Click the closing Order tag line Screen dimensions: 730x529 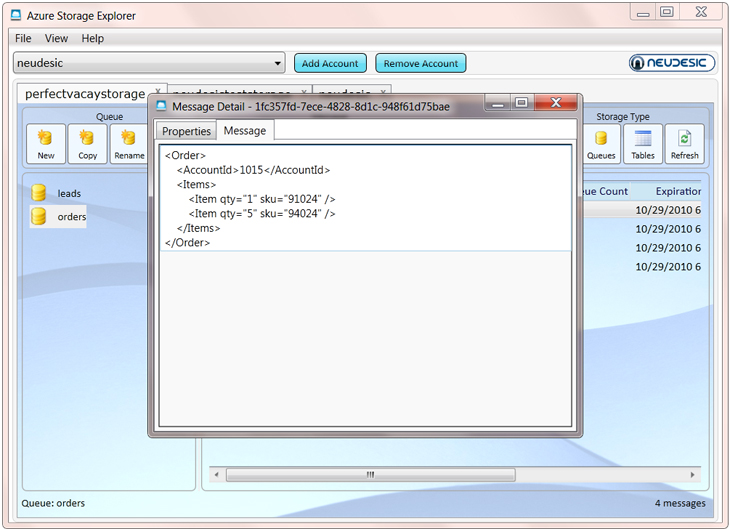click(187, 243)
